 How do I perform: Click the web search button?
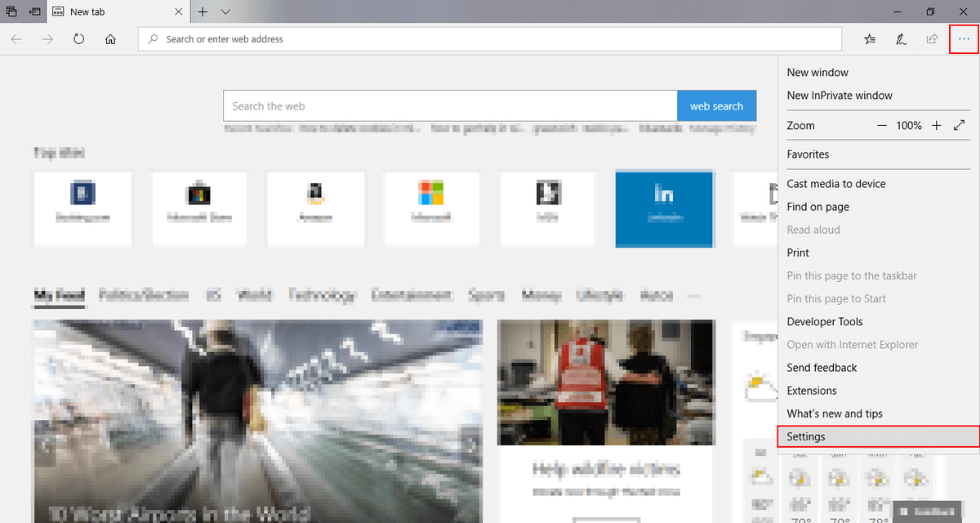(x=716, y=106)
